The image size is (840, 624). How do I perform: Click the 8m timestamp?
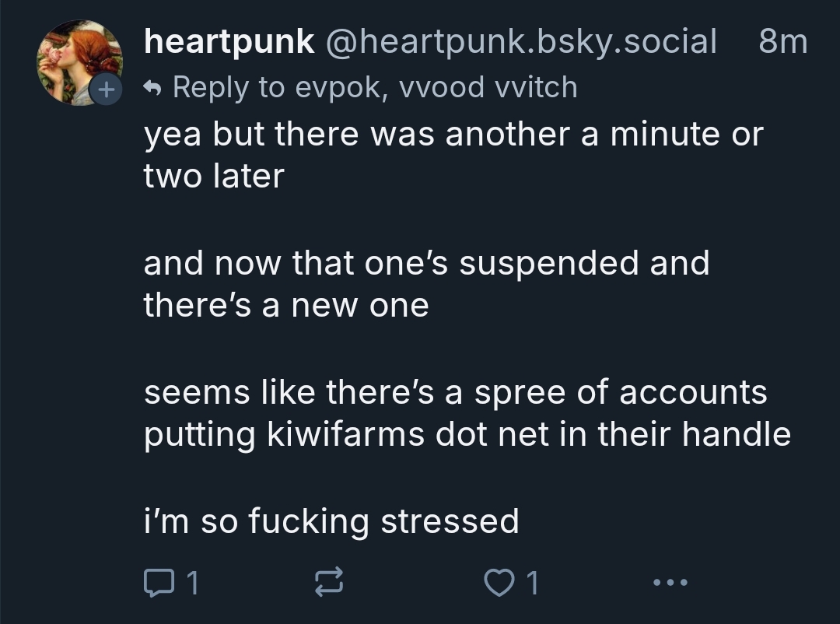pos(782,41)
